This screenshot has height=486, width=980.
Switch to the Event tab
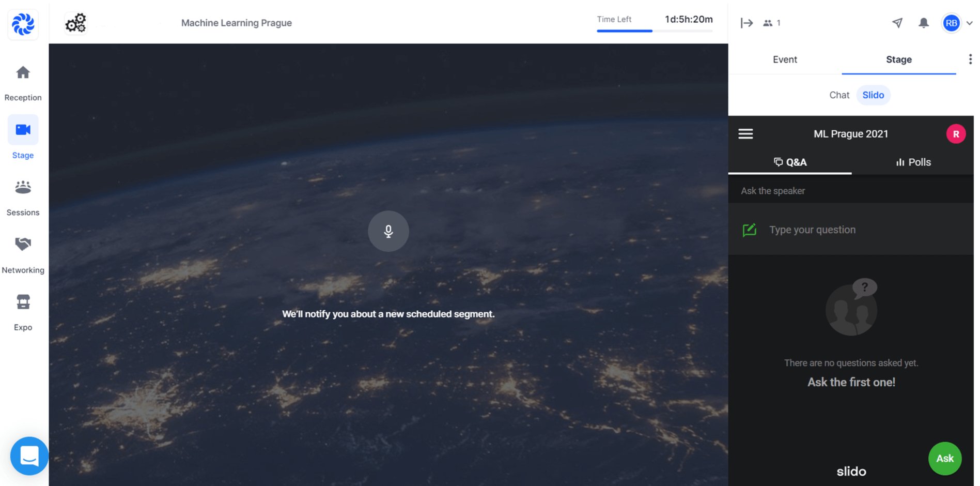(x=785, y=59)
